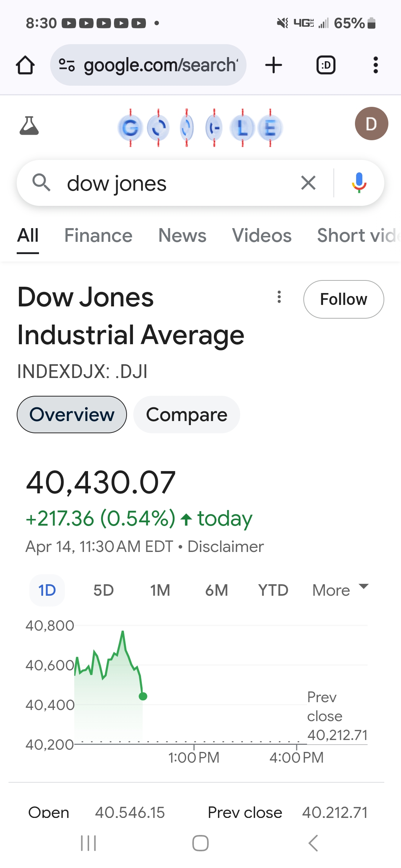Follow the Dow Jones Industrial Average
Image resolution: width=401 pixels, height=868 pixels.
(343, 299)
